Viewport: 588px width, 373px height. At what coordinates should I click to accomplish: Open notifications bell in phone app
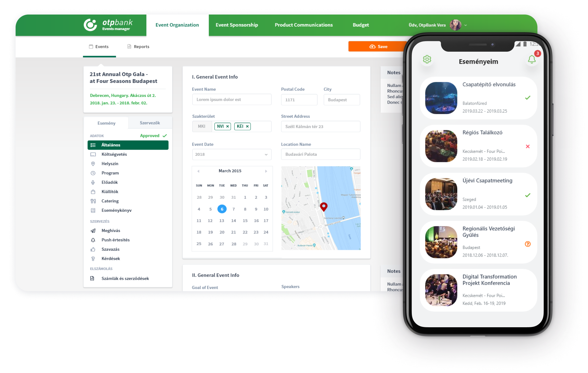(x=532, y=59)
